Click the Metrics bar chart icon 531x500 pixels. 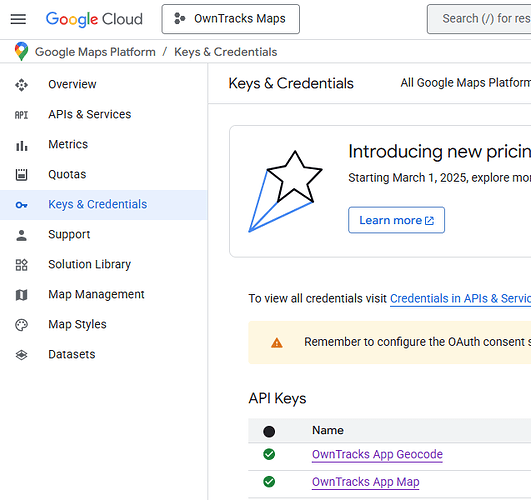pyautogui.click(x=21, y=145)
